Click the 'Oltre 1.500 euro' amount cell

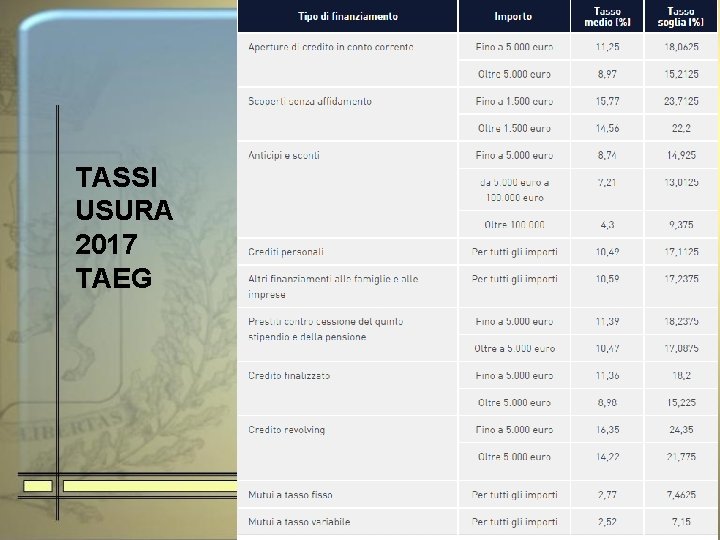(x=514, y=128)
